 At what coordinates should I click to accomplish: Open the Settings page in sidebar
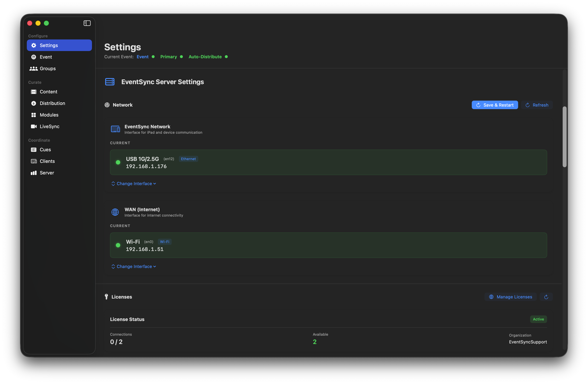pyautogui.click(x=59, y=45)
